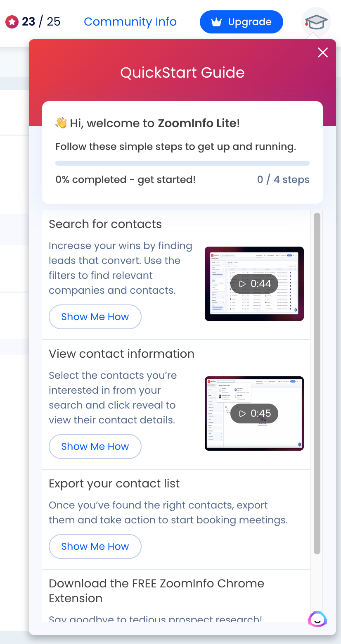Screen dimensions: 341x644
Task: Click the 0 / 4 steps counter
Action: [283, 179]
